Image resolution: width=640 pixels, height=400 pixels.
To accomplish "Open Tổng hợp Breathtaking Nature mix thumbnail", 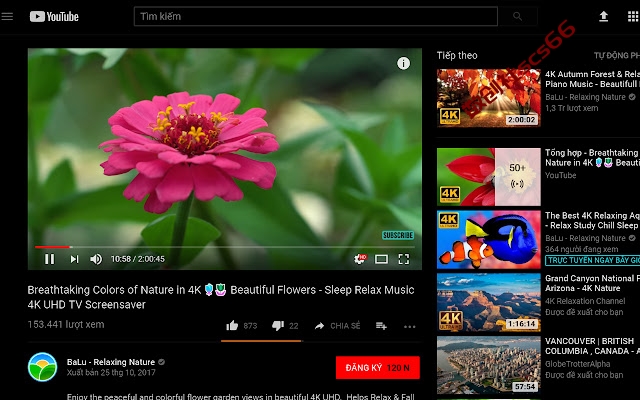I will (489, 177).
